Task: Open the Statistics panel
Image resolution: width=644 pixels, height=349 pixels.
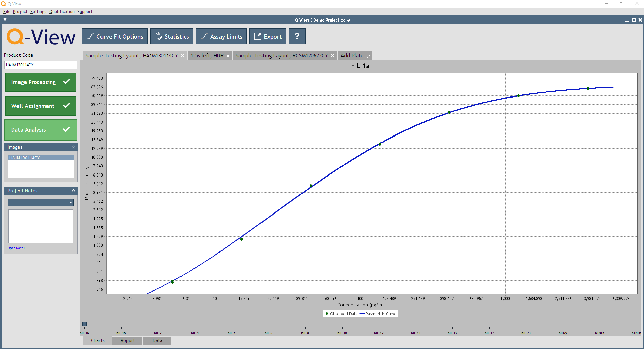Action: 171,36
